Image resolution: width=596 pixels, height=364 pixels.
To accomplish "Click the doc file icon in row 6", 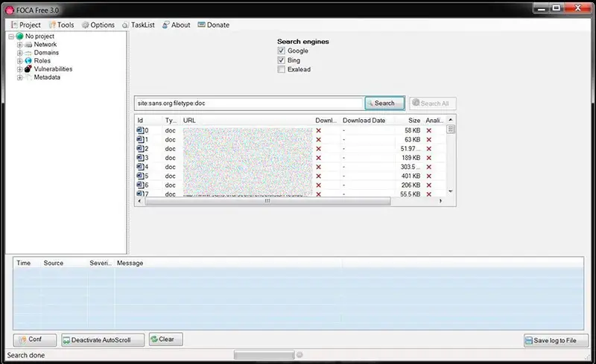I will (x=140, y=185).
